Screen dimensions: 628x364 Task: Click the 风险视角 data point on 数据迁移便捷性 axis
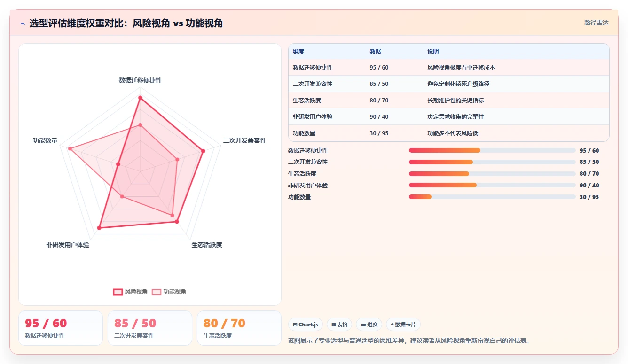click(x=140, y=98)
